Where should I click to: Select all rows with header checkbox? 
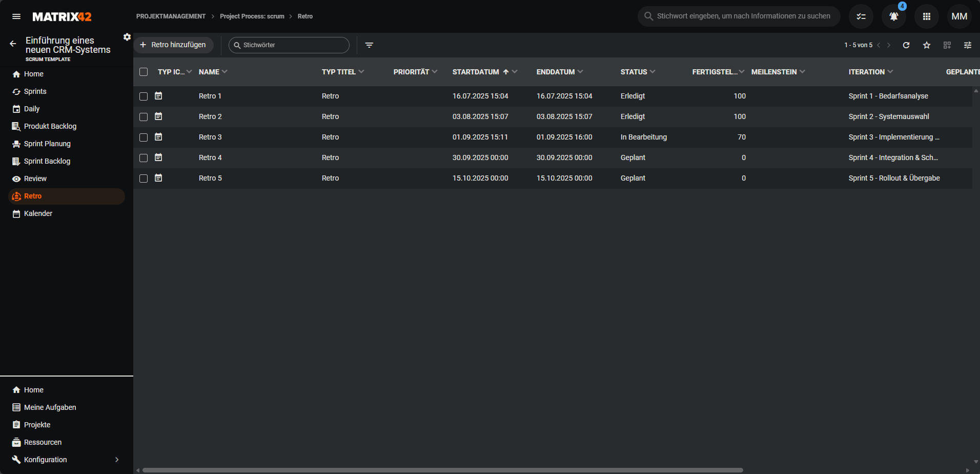[x=144, y=72]
